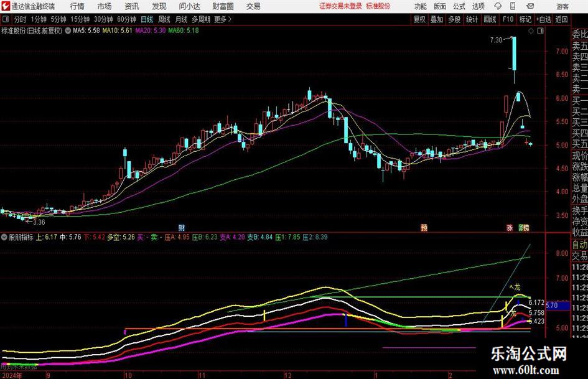Click 证券交易未登录 login link

point(340,6)
